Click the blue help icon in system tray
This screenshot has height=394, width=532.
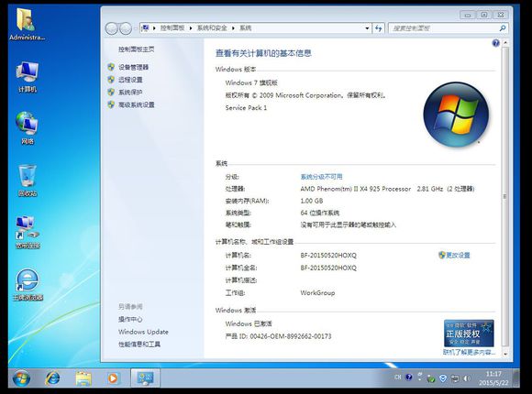click(409, 377)
